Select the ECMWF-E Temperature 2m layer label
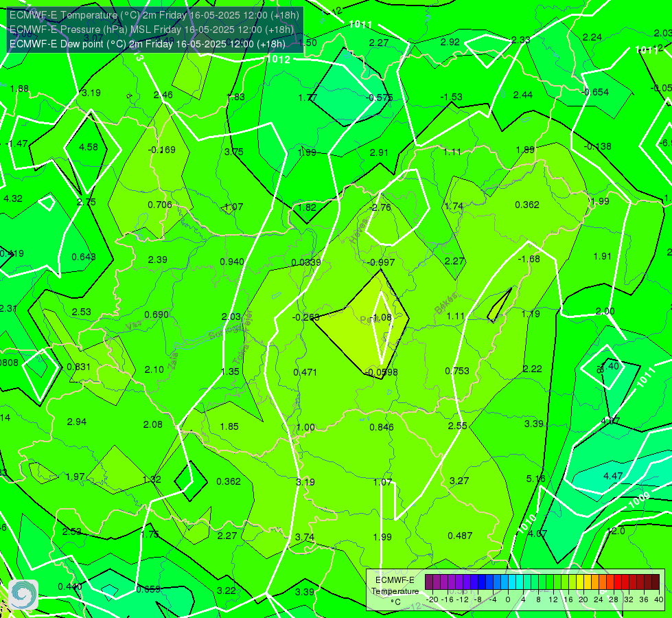Viewport: 672px width, 618px height. click(x=154, y=15)
